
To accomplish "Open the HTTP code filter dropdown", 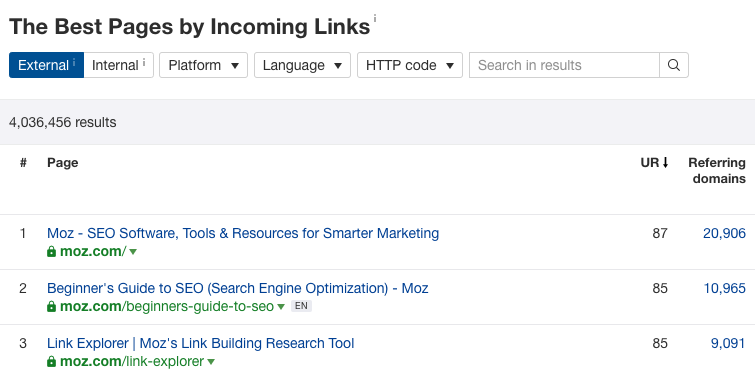I will [x=410, y=65].
